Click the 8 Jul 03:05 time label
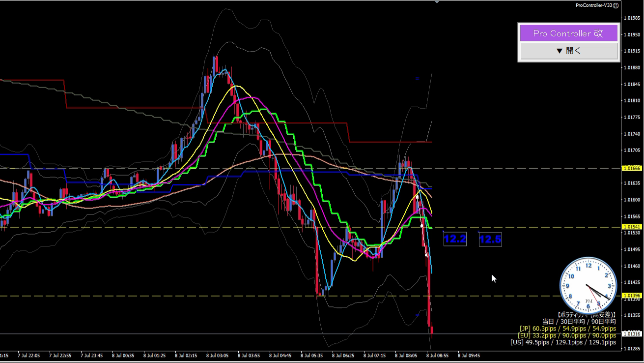This screenshot has width=644, height=363. tap(218, 355)
